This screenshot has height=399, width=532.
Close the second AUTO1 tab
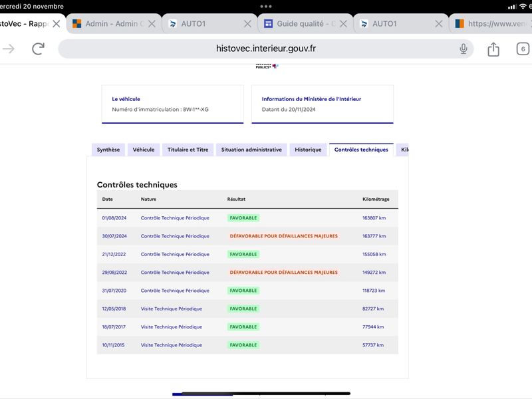(439, 24)
